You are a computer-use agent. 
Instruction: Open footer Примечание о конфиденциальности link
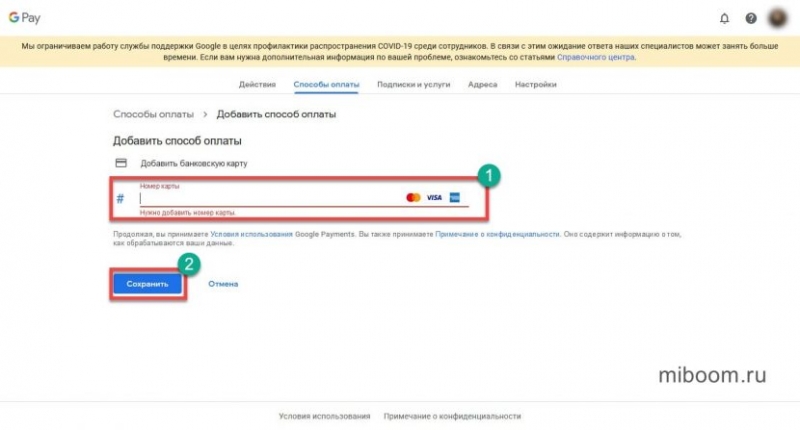[x=453, y=416]
